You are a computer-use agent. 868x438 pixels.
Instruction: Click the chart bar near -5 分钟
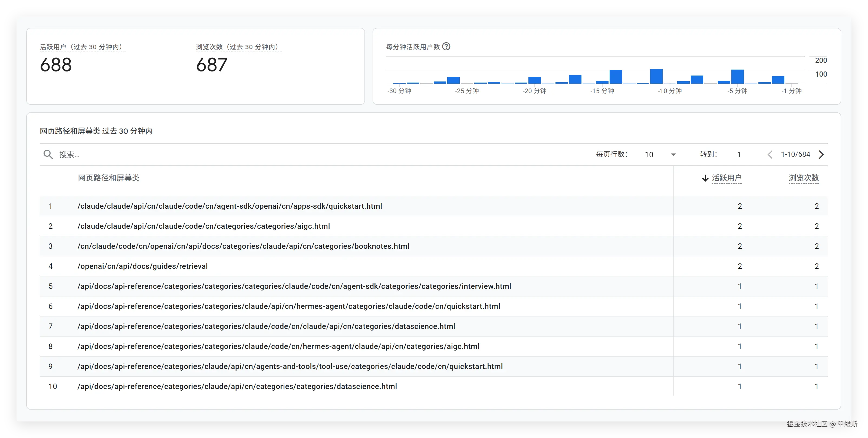[x=737, y=77]
